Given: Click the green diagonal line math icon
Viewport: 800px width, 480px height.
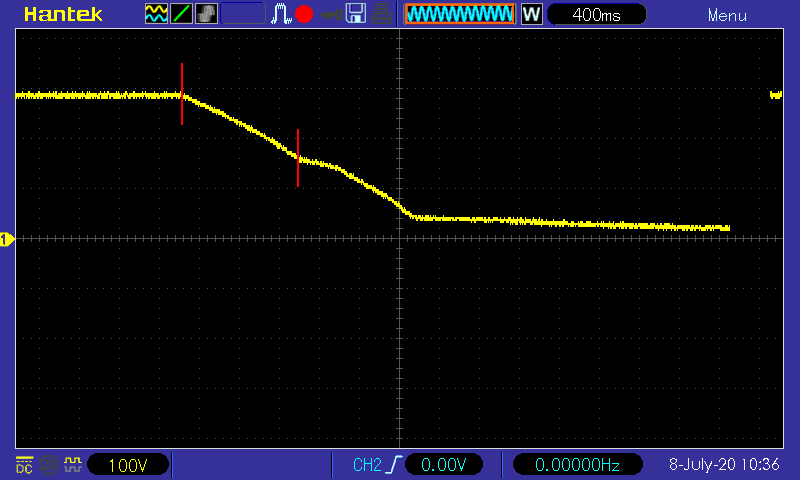Looking at the screenshot, I should [x=181, y=14].
